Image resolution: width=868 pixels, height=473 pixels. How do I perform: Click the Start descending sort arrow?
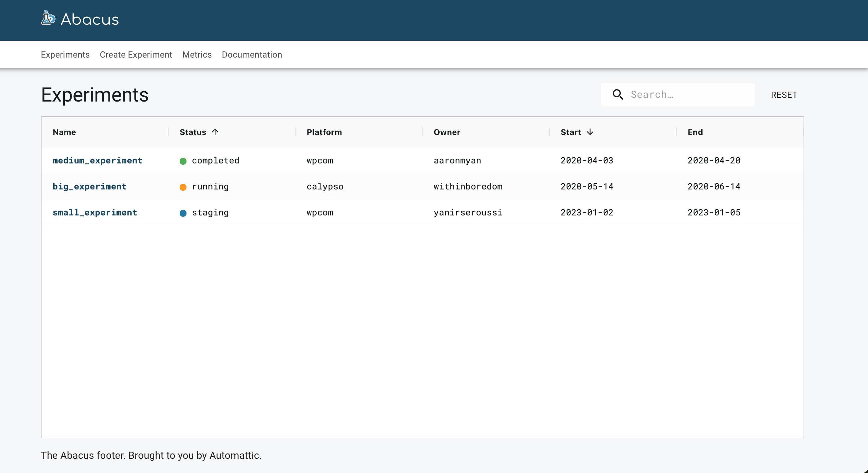tap(590, 132)
